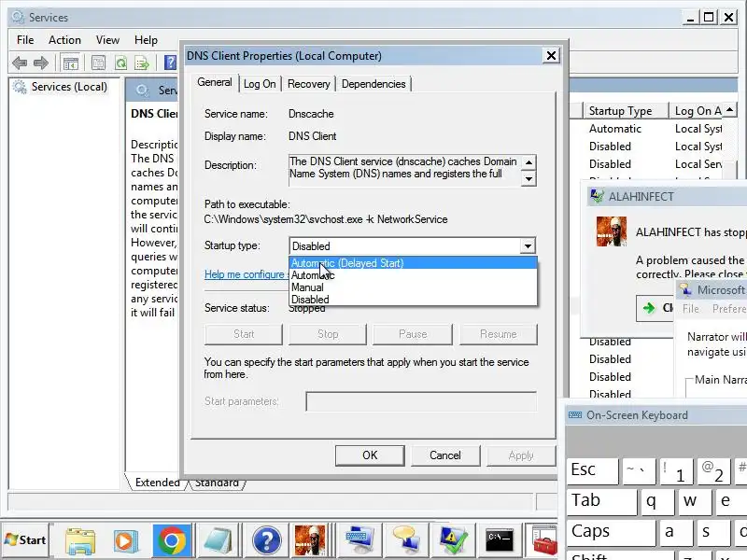Switch to the ALAHINFECT taskbar item
Image resolution: width=747 pixels, height=560 pixels.
(x=310, y=540)
